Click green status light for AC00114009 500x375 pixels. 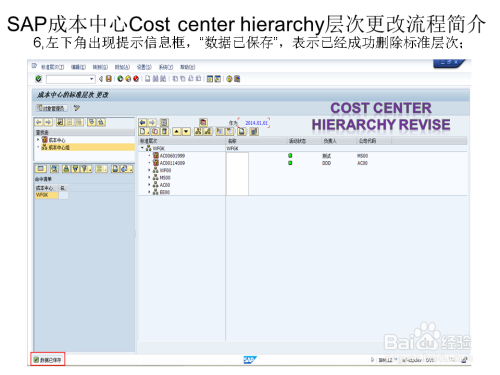(290, 163)
